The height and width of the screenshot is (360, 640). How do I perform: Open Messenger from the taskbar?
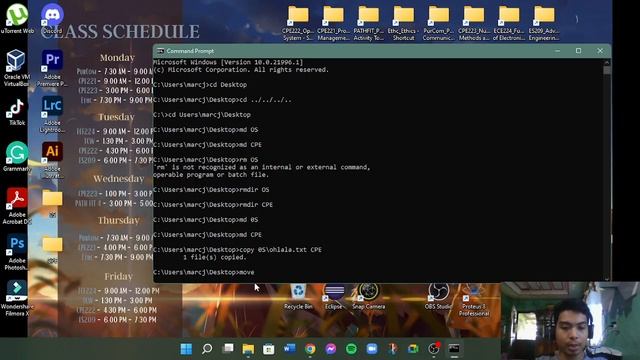coord(331,349)
